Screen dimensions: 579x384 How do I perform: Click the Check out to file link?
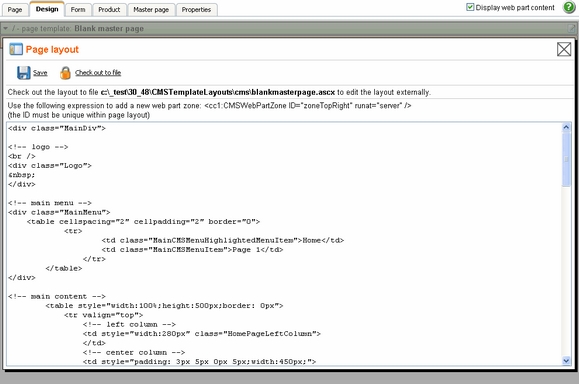98,73
